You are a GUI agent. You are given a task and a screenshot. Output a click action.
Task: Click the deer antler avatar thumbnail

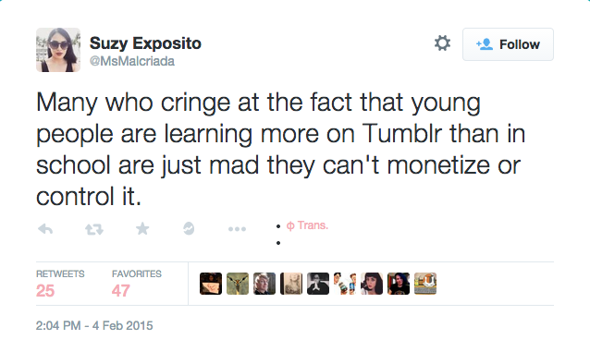point(238,284)
